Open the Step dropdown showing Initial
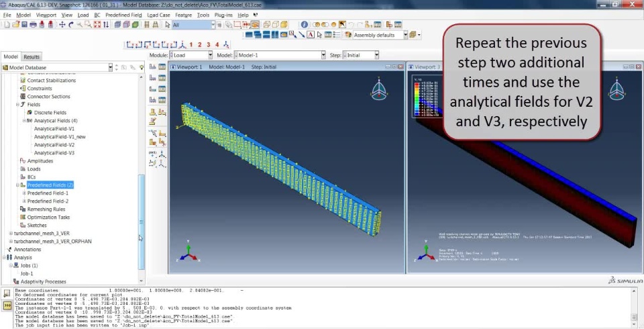 coord(360,55)
